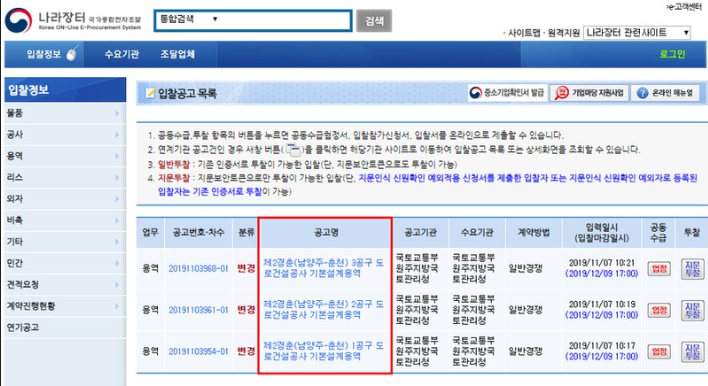Image resolution: width=708 pixels, height=386 pixels.
Task: Click 지문투찰 icon for the 1공구 row
Action: coord(692,352)
